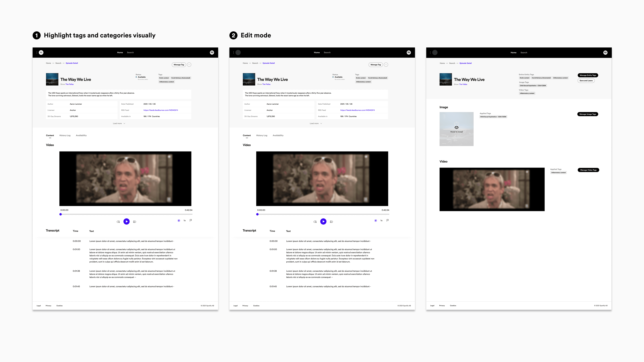Click blur-effect dotted circle icon in middle player

(x=376, y=221)
